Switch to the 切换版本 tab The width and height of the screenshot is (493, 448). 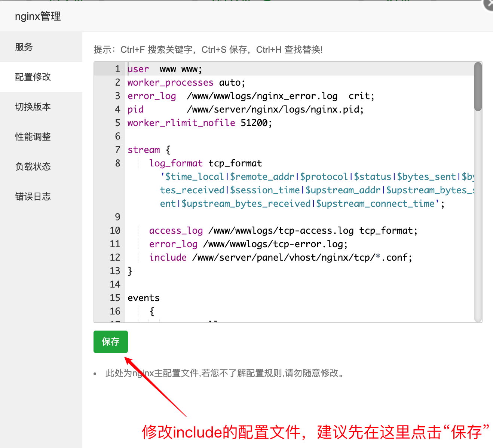pos(33,107)
